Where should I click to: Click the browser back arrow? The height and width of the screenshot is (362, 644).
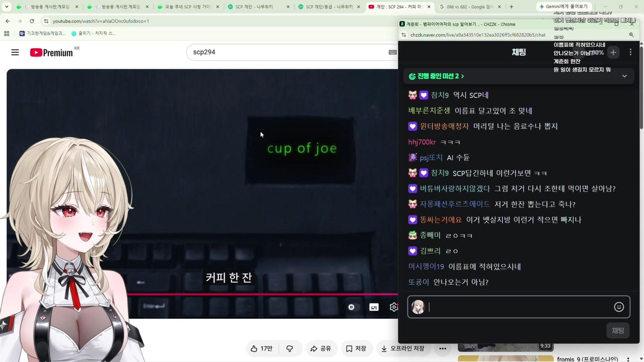tap(8, 21)
